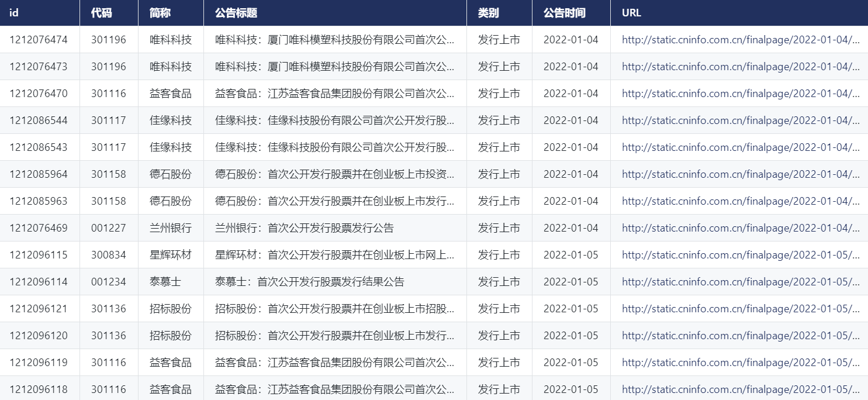Click code 301136 in row 1212096121
868x400 pixels.
coord(109,309)
